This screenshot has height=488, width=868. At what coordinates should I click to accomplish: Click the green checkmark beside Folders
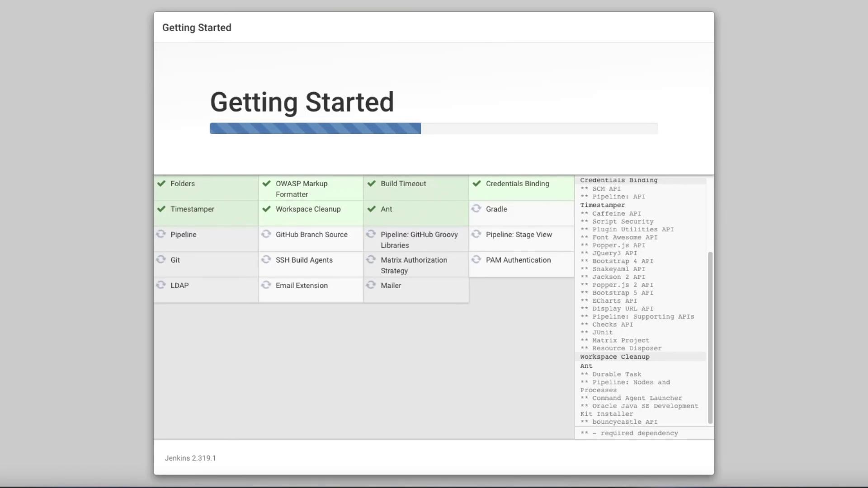161,183
